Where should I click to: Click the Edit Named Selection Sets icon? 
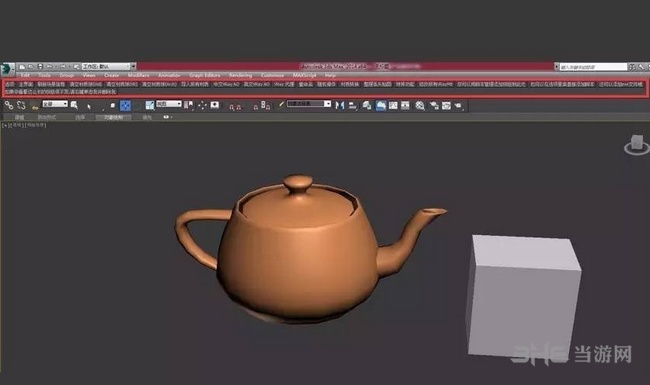click(x=281, y=104)
